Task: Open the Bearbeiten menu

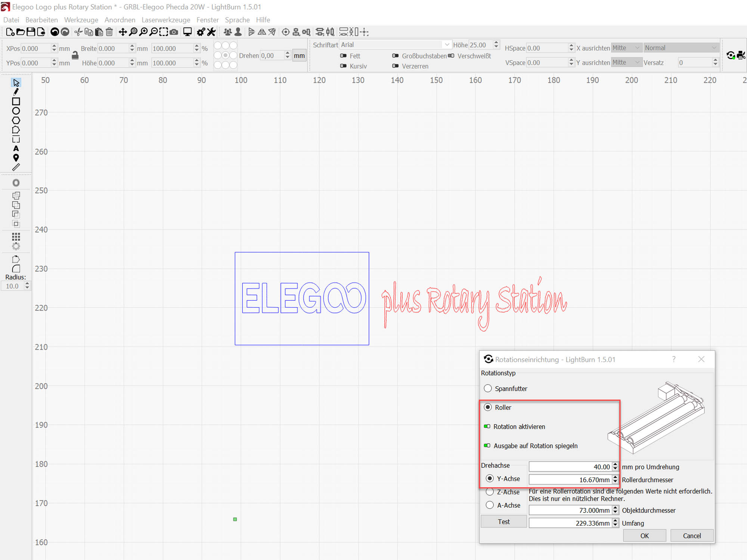Action: point(41,20)
